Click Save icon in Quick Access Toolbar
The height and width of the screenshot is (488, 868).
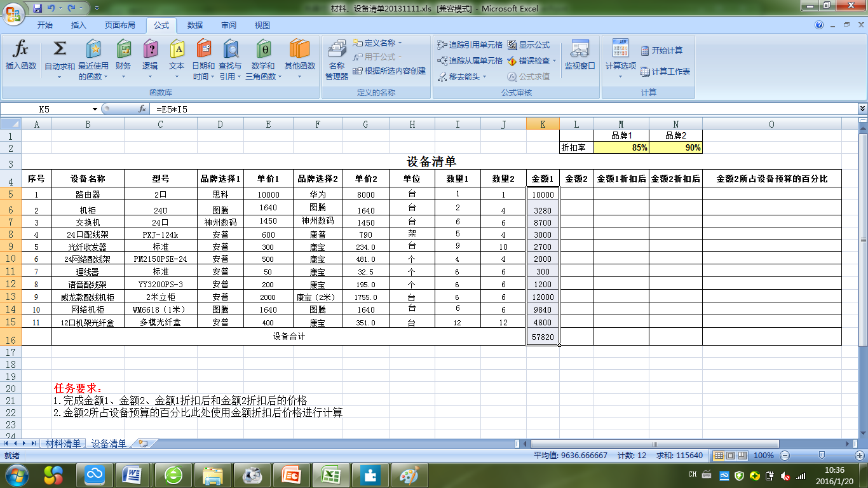pos(37,8)
